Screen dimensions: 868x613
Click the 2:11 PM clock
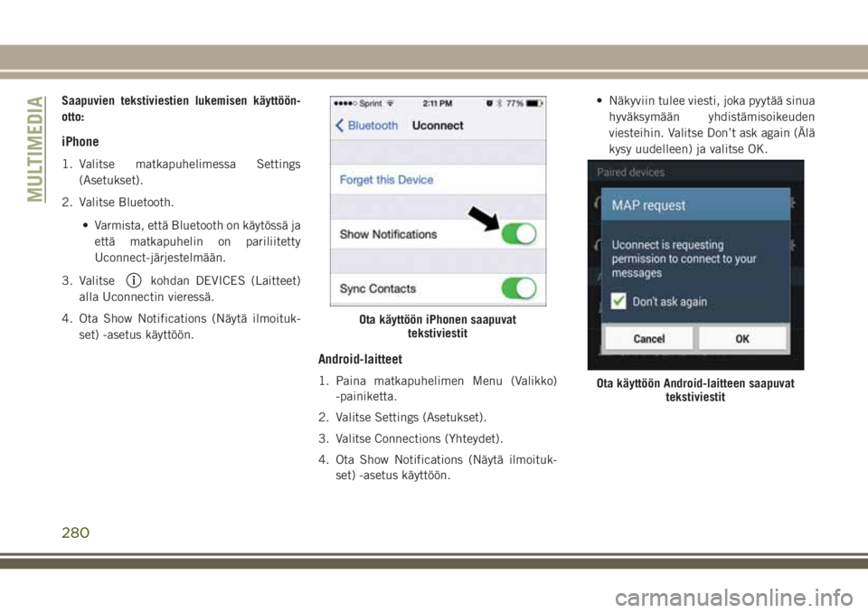click(438, 104)
